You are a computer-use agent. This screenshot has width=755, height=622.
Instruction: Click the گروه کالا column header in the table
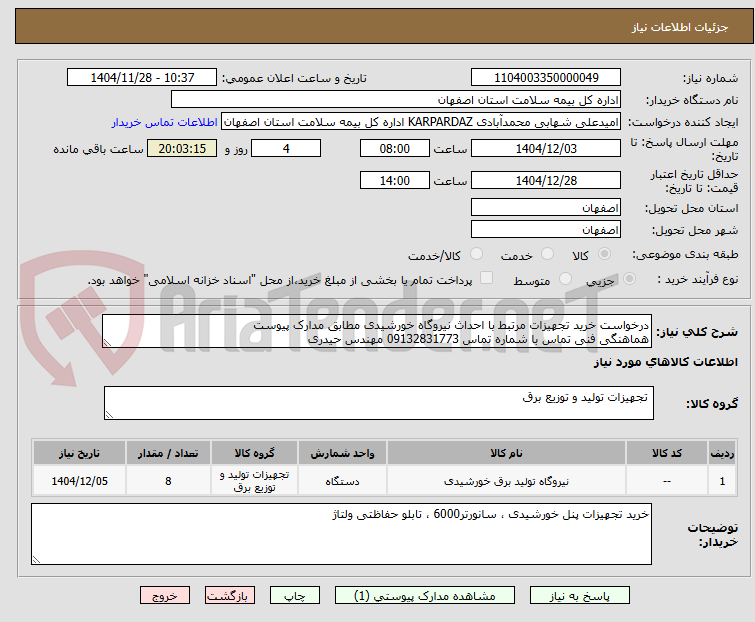pos(254,453)
